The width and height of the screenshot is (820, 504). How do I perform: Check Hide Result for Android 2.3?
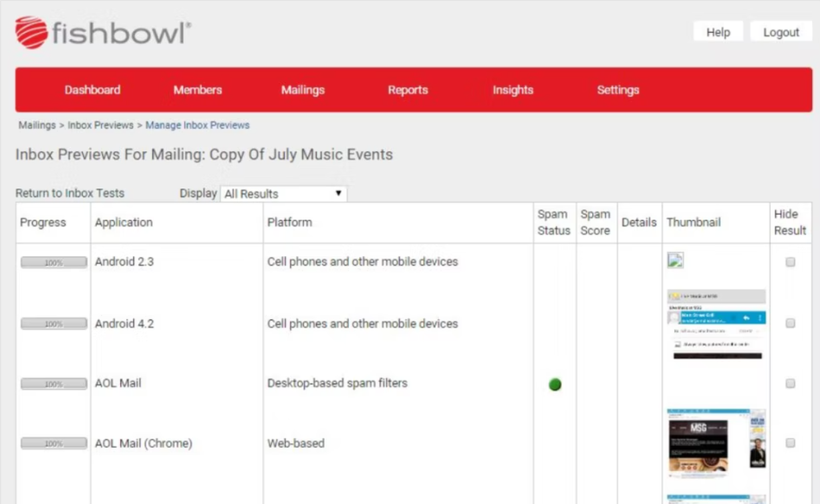pos(790,262)
